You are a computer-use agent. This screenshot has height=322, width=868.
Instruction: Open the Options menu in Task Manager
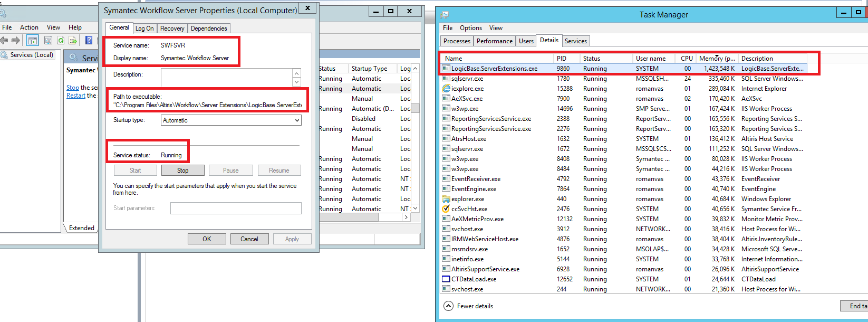[x=471, y=28]
